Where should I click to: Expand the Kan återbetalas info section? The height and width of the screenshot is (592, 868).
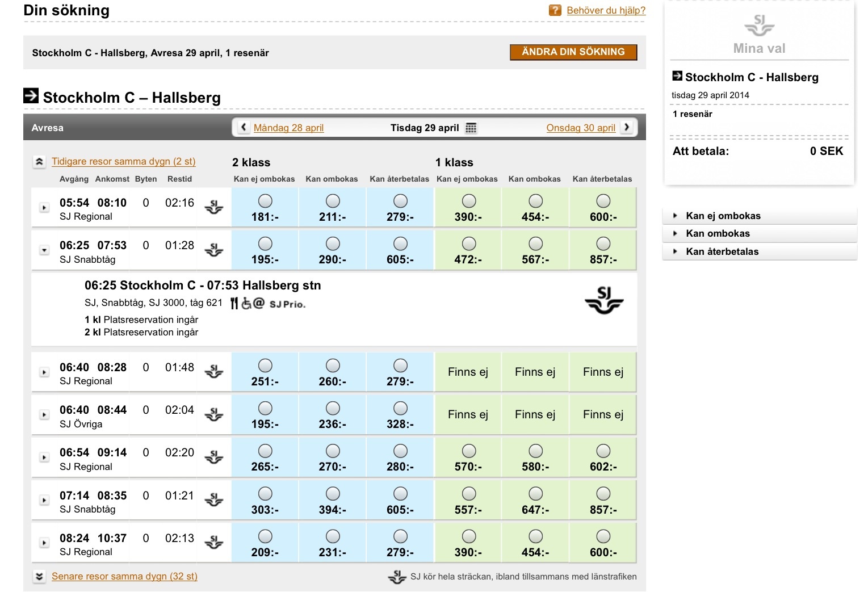[x=722, y=251]
